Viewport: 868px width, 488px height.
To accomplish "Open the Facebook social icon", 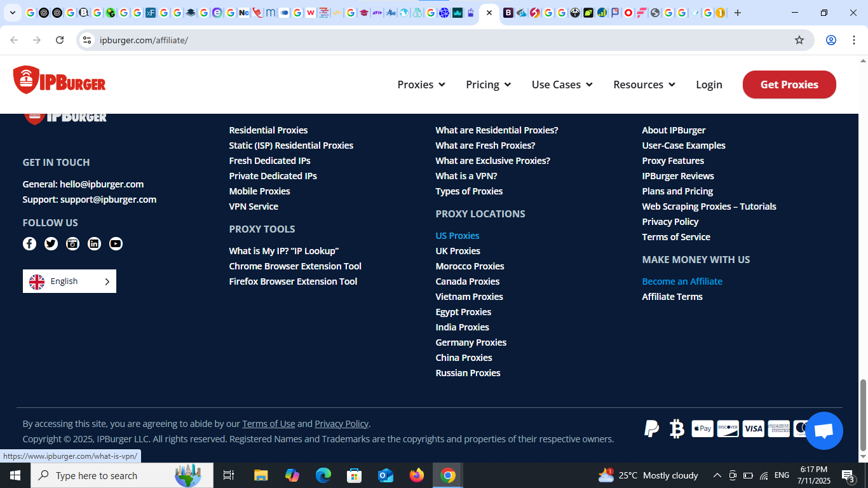I will [x=29, y=243].
